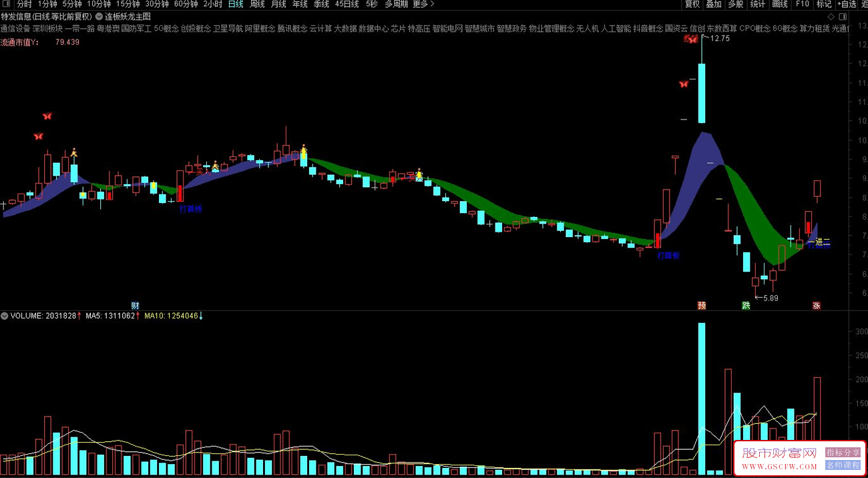Click the 数据中心 concept link
Screen dimensions: 868x478
pyautogui.click(x=373, y=29)
